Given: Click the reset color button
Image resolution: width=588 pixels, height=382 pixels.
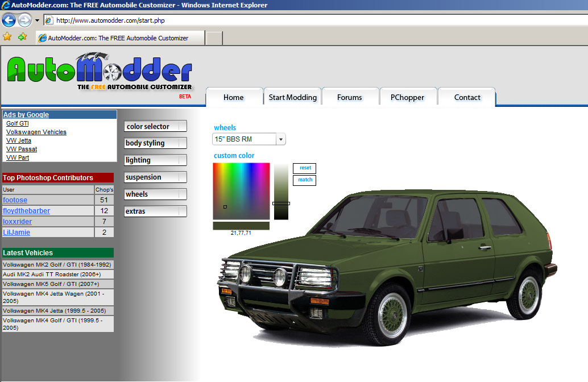Looking at the screenshot, I should coord(304,168).
